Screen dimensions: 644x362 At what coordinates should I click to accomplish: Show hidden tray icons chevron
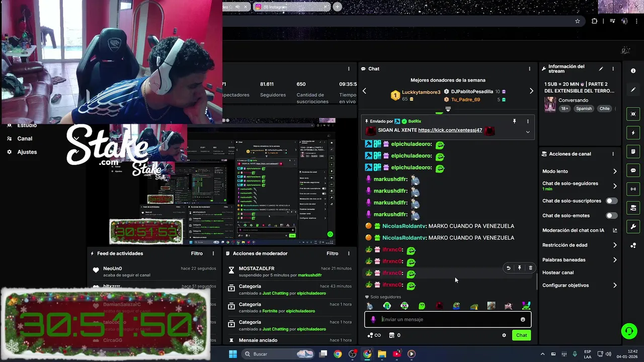click(x=542, y=354)
